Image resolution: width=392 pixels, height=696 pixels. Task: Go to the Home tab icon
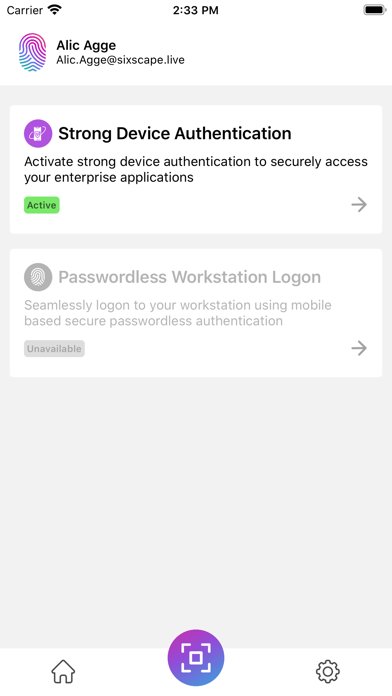pos(63,671)
